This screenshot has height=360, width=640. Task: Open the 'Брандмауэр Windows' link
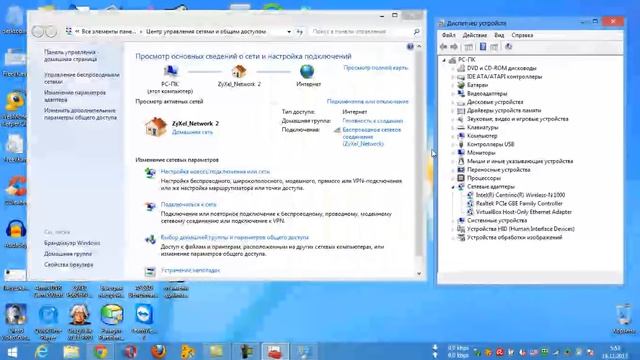point(72,243)
